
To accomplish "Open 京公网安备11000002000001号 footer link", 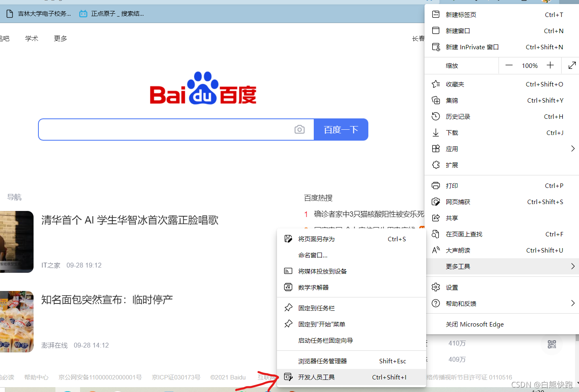I will click(x=100, y=377).
